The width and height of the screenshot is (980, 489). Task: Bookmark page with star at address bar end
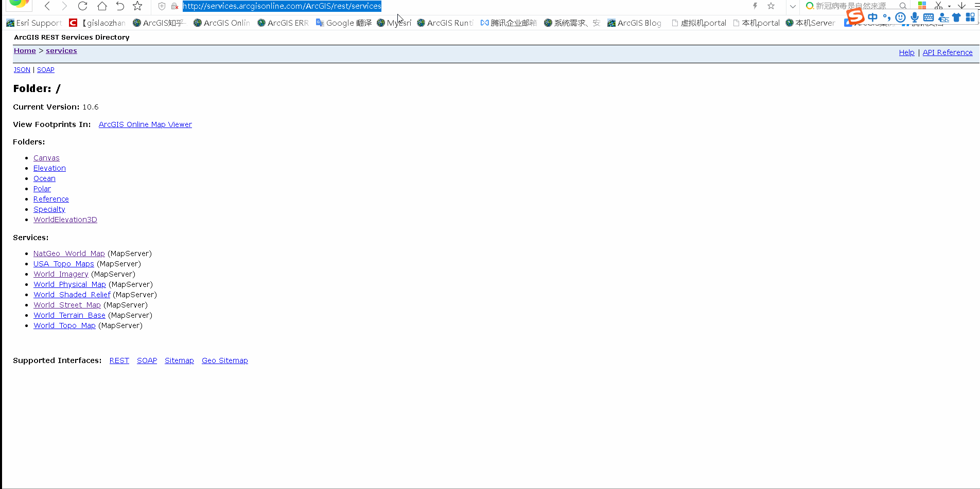pos(771,6)
